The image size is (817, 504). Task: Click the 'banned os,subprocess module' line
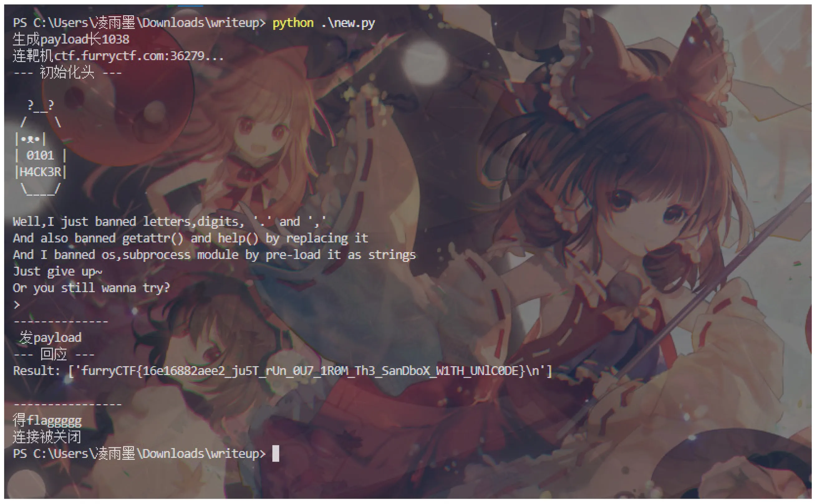(214, 255)
